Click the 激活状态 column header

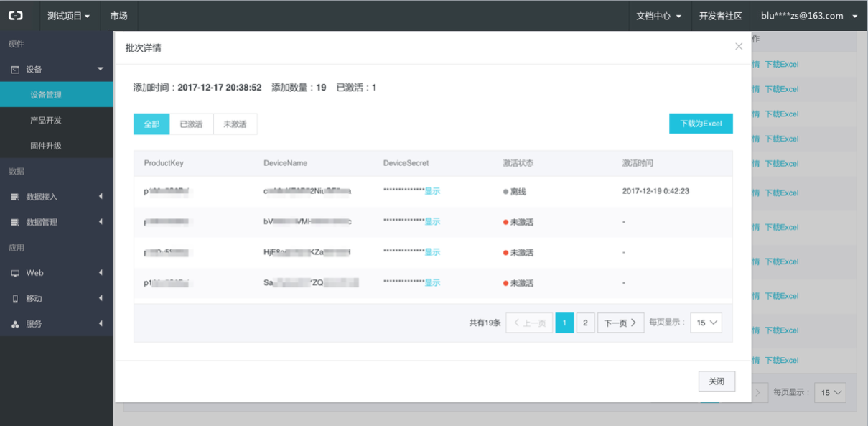(518, 163)
